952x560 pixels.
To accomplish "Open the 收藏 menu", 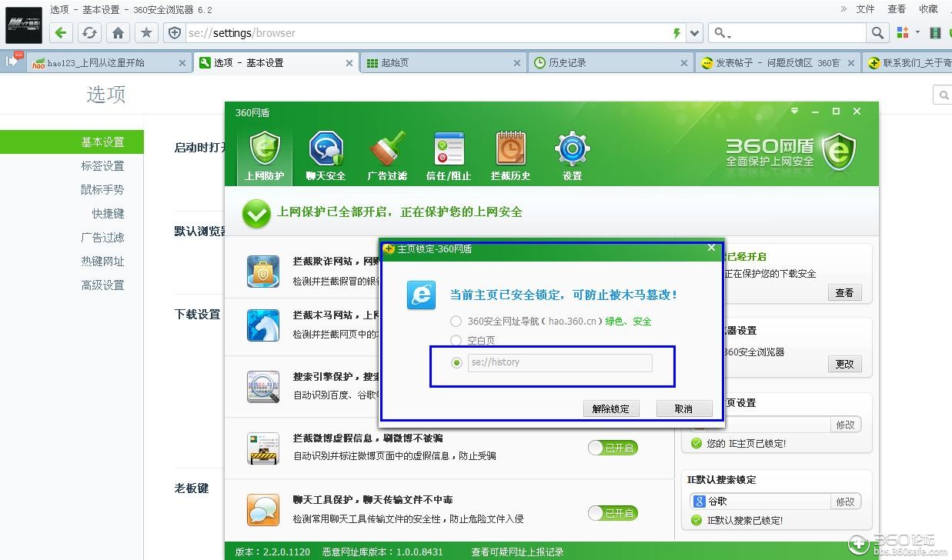I will click(928, 9).
